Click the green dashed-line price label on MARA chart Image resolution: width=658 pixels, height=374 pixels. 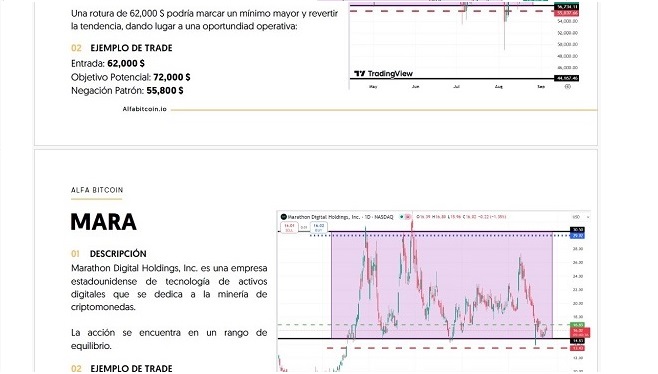pos(577,325)
